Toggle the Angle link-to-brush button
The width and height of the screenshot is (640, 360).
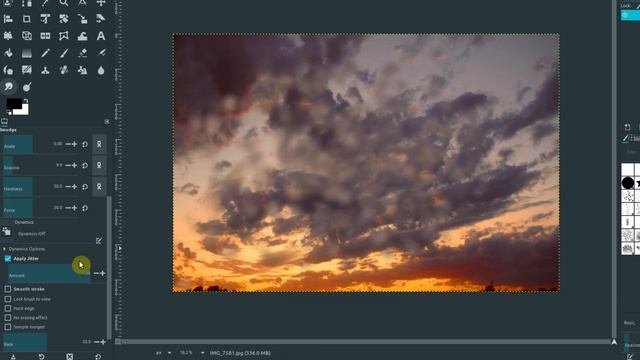pyautogui.click(x=99, y=144)
